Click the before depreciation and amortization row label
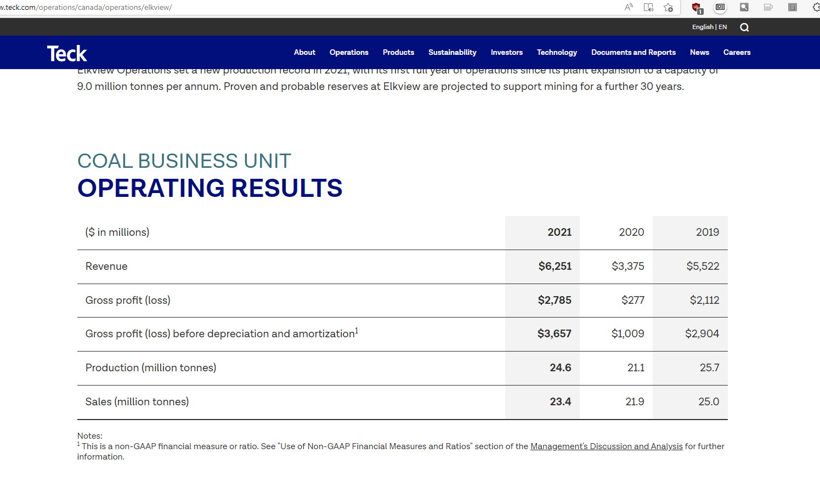Image resolution: width=820 pixels, height=504 pixels. coord(222,333)
